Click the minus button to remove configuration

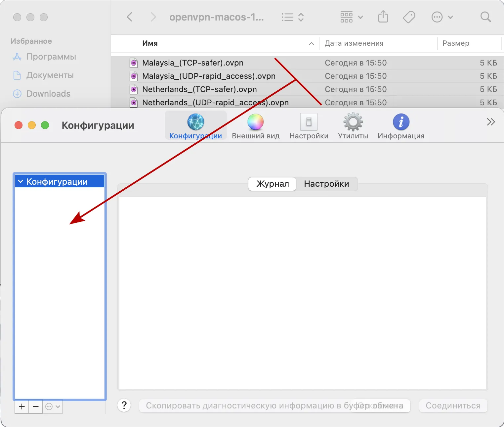click(36, 406)
